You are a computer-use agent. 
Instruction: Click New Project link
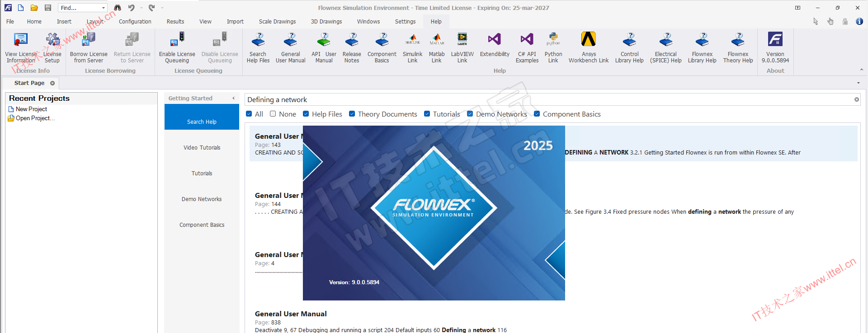tap(31, 109)
